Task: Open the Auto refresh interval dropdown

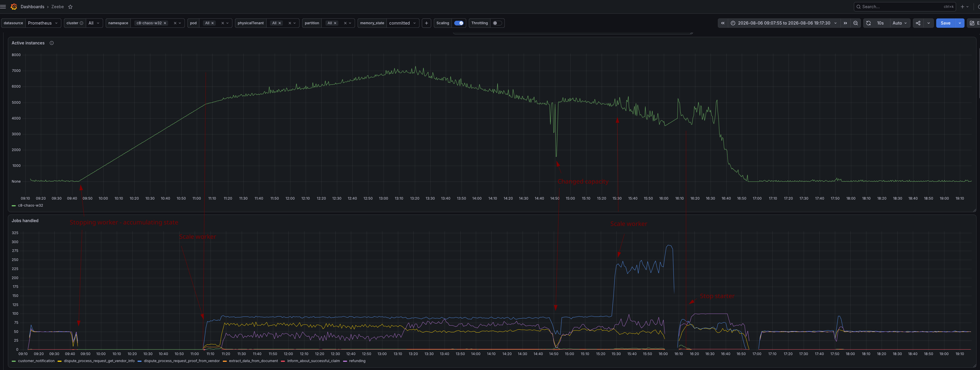Action: pyautogui.click(x=900, y=23)
